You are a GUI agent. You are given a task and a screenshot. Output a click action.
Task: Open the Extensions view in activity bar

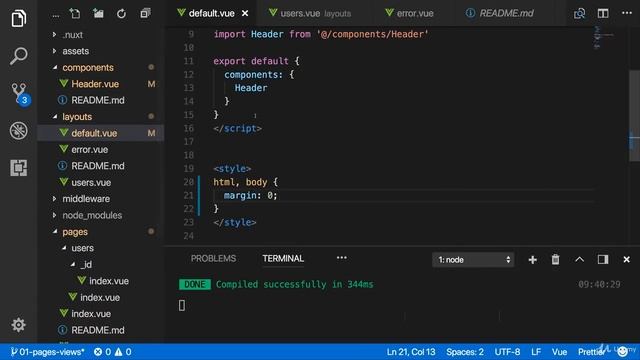tap(18, 168)
